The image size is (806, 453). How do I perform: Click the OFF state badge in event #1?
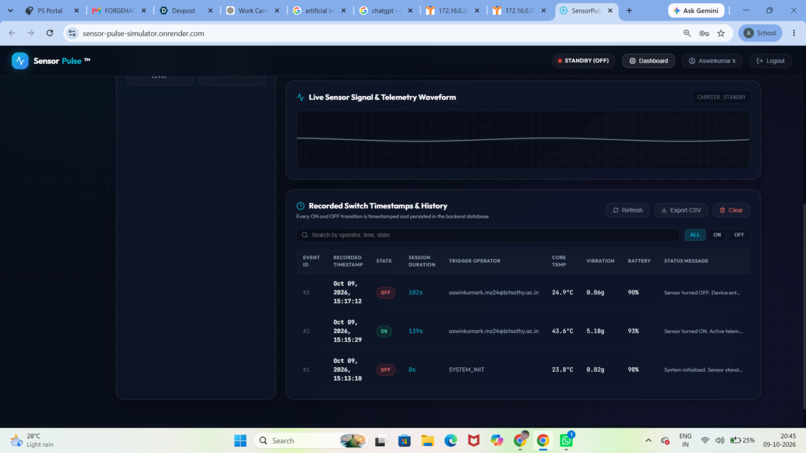(386, 369)
